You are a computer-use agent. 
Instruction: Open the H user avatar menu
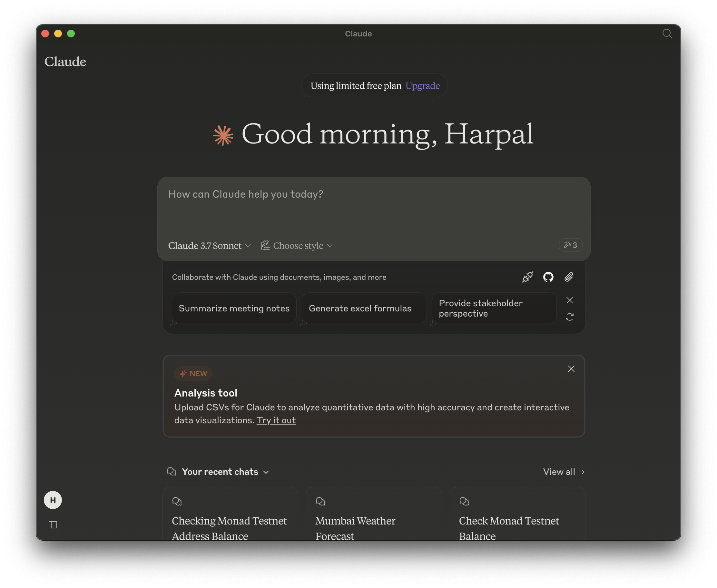[x=53, y=500]
